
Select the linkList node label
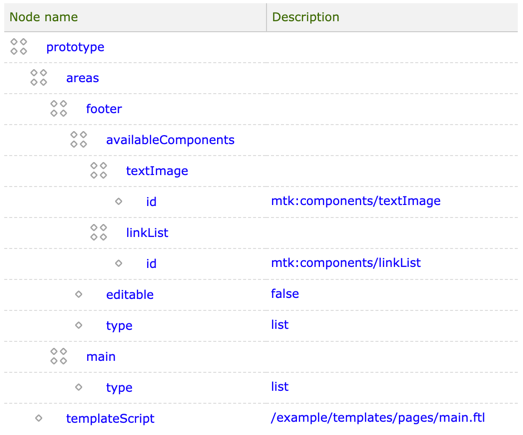147,233
